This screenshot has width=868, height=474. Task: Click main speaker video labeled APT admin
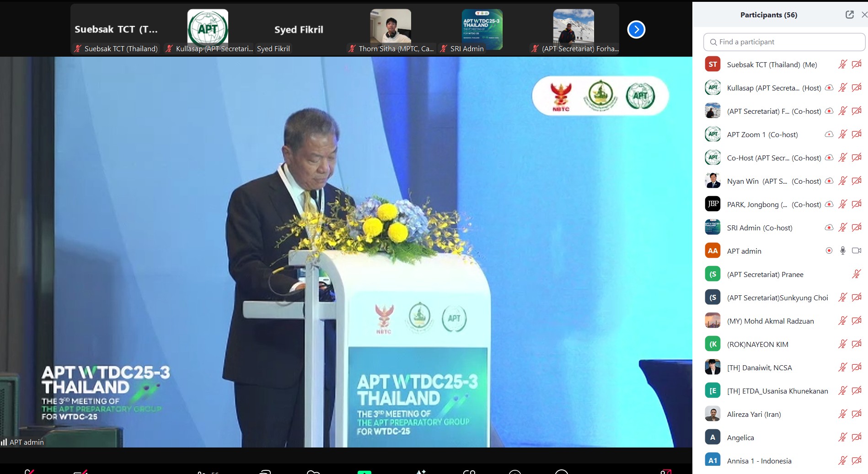pyautogui.click(x=346, y=252)
